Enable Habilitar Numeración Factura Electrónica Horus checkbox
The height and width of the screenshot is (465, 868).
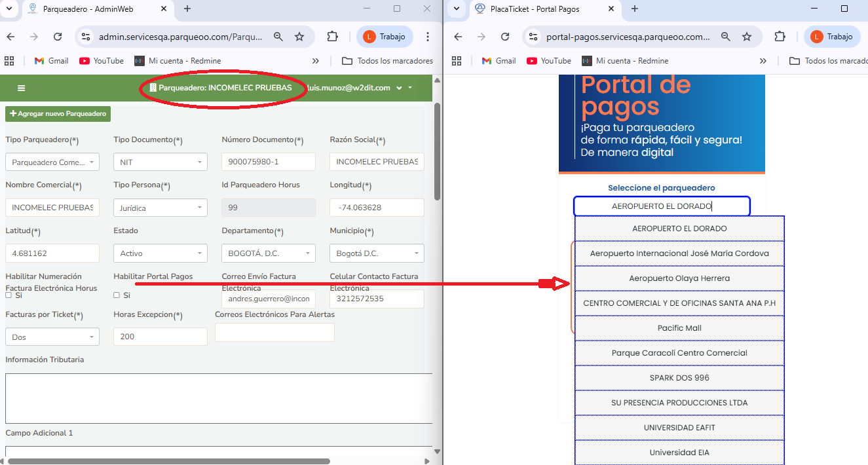(x=9, y=295)
